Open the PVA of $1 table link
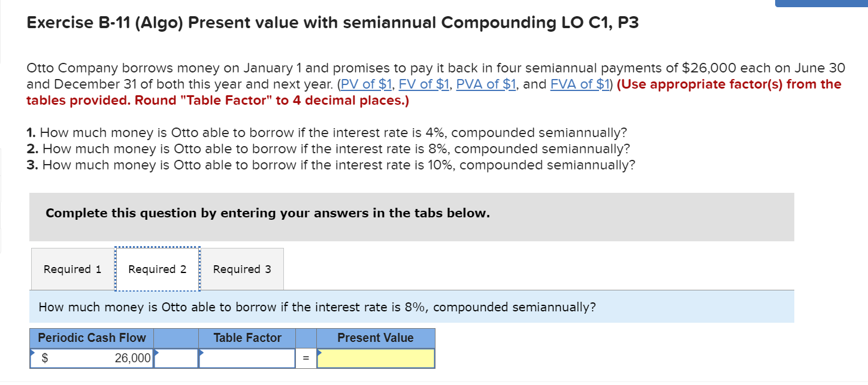This screenshot has width=868, height=385. point(486,84)
